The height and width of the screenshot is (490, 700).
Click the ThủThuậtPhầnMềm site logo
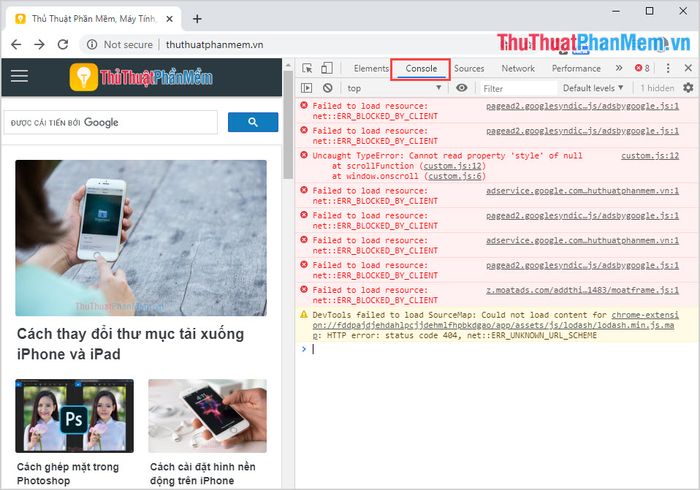coord(141,77)
